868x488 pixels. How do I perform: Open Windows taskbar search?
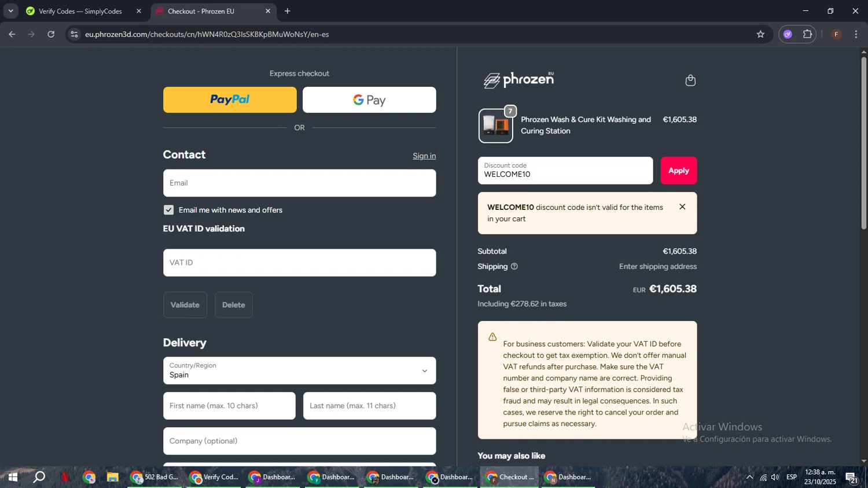pos(39,477)
